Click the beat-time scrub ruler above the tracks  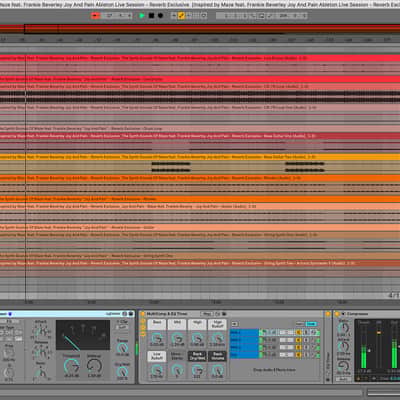tap(200, 40)
